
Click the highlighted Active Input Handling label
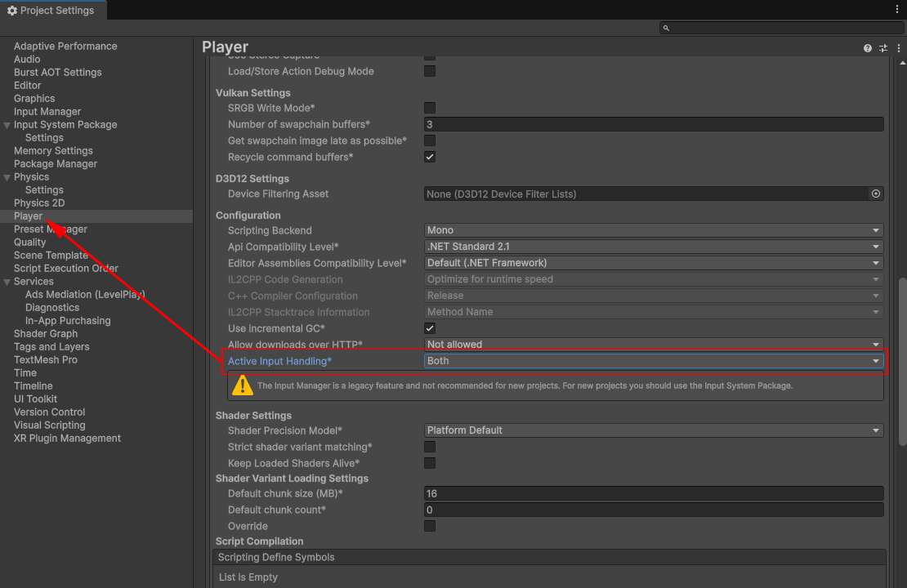(x=278, y=360)
